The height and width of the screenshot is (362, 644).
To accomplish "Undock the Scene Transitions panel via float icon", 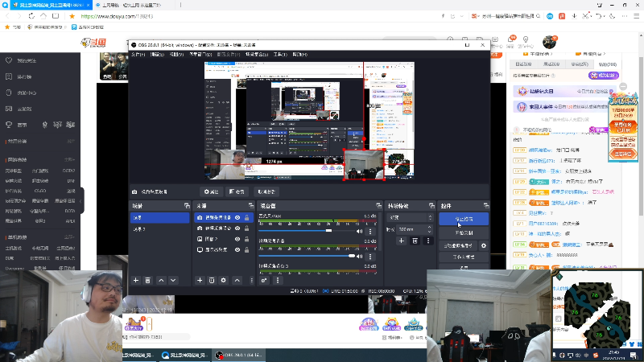I will [x=431, y=206].
